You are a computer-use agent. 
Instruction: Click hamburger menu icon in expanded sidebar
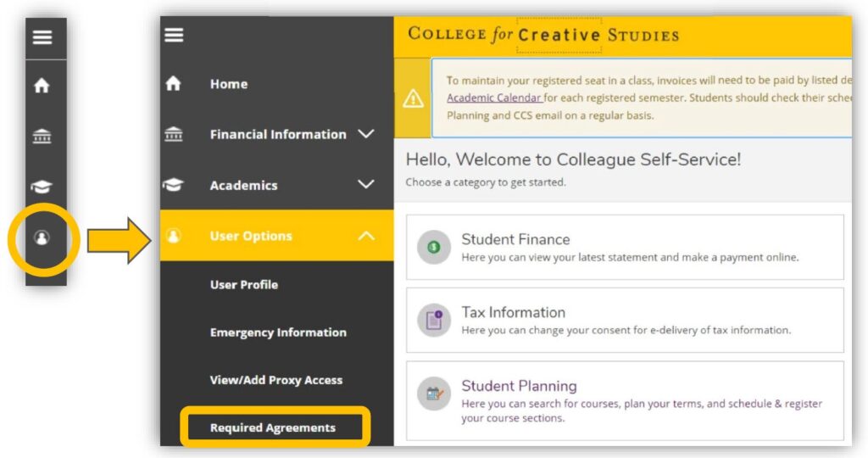click(x=174, y=35)
